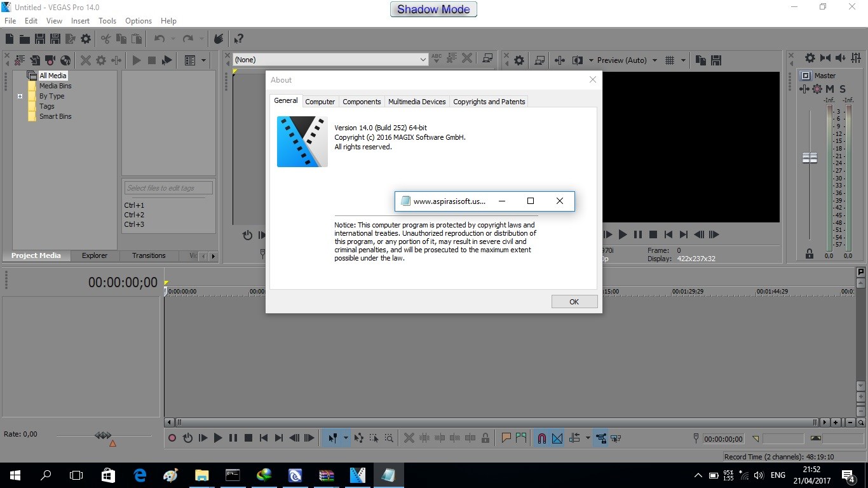Toggle Lock Envelopes to Events
The image size is (868, 488).
pyautogui.click(x=600, y=438)
